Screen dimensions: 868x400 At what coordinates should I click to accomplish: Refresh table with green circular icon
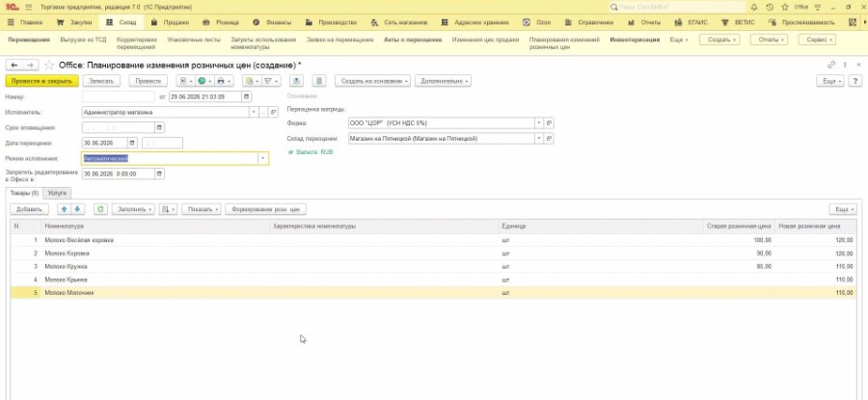click(x=100, y=209)
